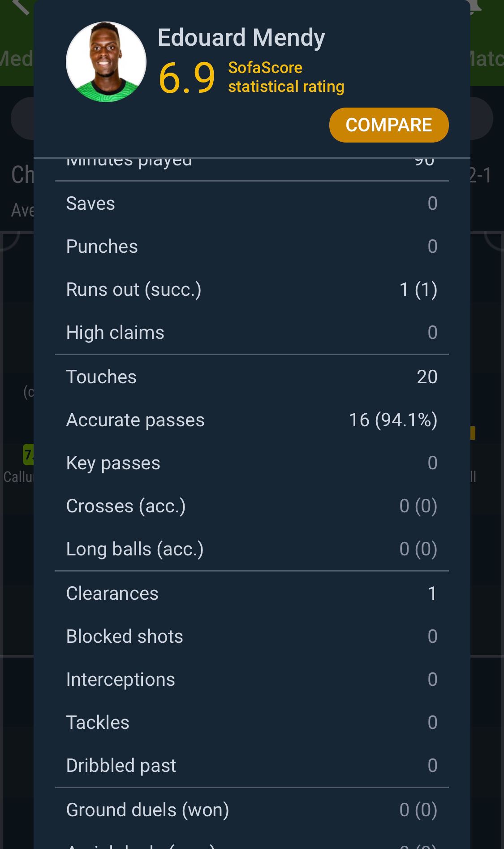Tap the Accurate passes 16 (94.1%) row

(x=252, y=420)
